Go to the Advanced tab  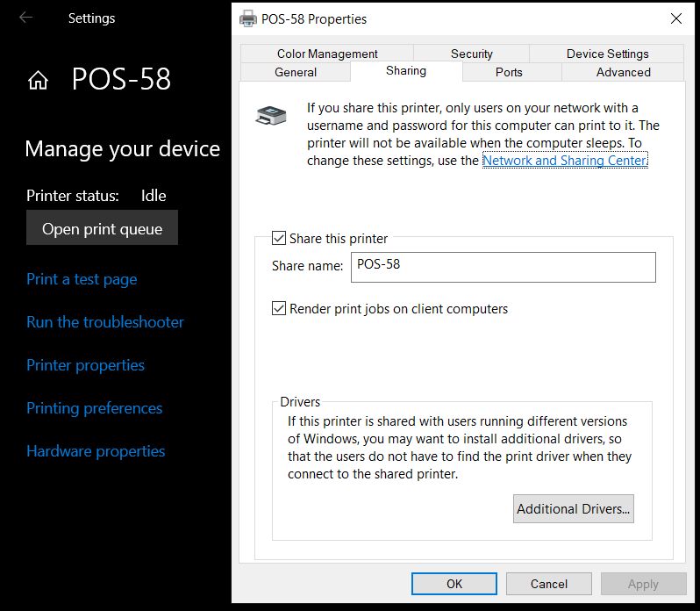pos(623,72)
